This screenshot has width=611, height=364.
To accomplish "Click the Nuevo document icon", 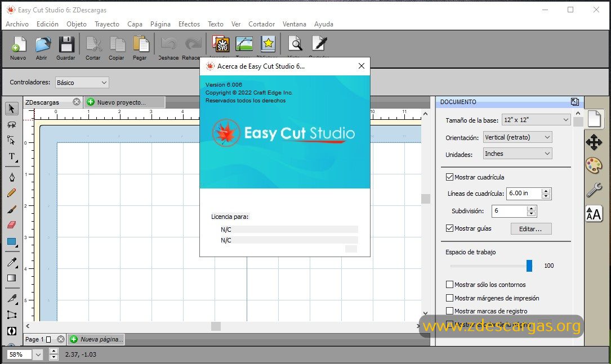I will pos(19,44).
